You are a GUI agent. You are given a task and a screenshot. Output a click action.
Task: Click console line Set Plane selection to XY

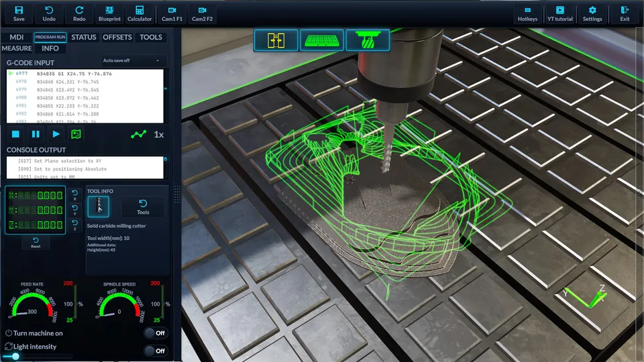click(x=60, y=161)
